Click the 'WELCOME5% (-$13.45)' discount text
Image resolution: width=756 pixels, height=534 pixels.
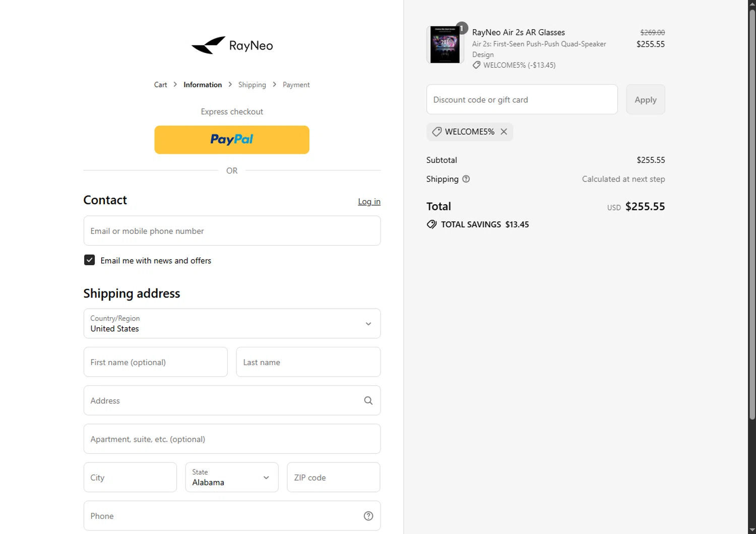tap(520, 65)
